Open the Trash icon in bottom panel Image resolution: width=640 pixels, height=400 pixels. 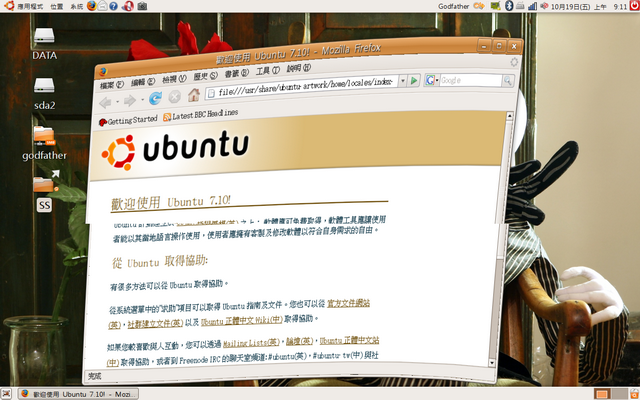634,394
